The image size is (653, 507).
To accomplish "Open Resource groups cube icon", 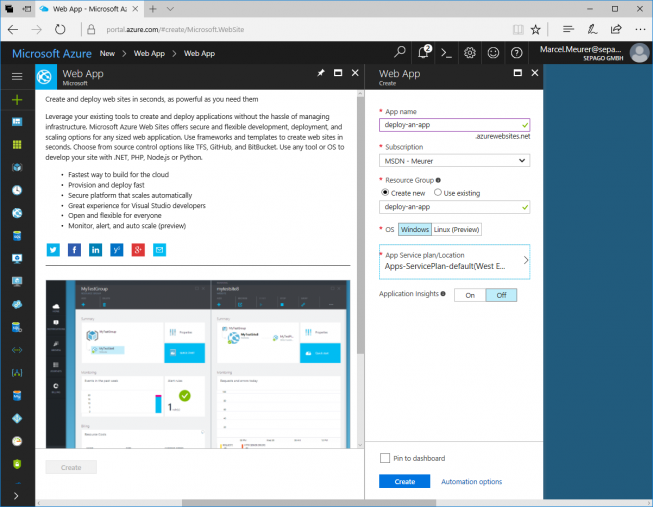I will click(x=17, y=167).
